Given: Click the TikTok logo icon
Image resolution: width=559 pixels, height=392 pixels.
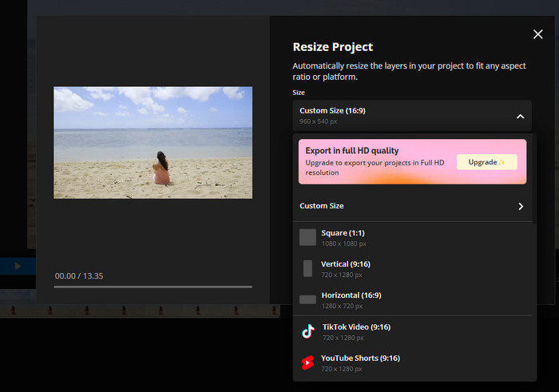Looking at the screenshot, I should click(308, 331).
